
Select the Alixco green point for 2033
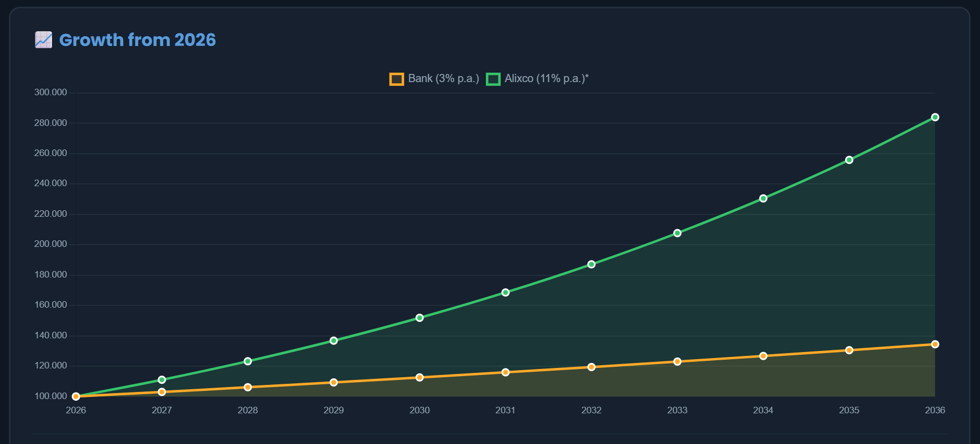click(678, 233)
